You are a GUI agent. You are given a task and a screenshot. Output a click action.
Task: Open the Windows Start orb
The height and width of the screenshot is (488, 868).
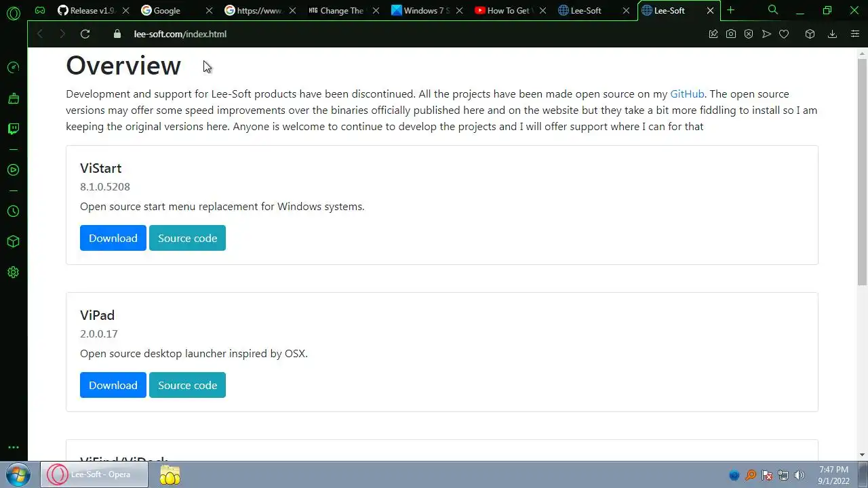click(x=18, y=474)
